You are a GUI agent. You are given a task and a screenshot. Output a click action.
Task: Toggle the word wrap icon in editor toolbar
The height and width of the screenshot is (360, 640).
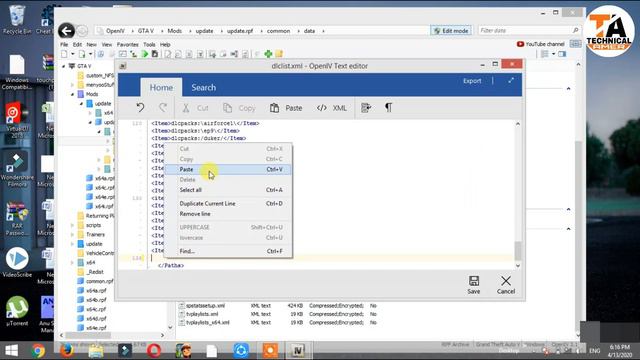pyautogui.click(x=366, y=108)
